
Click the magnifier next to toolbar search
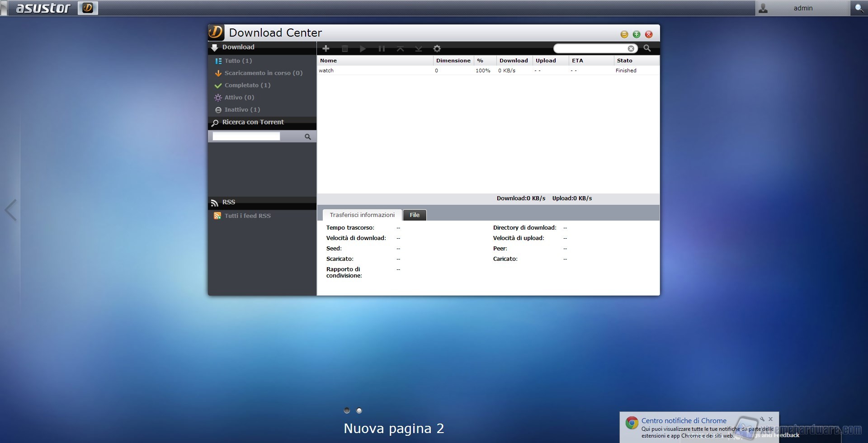tap(647, 48)
